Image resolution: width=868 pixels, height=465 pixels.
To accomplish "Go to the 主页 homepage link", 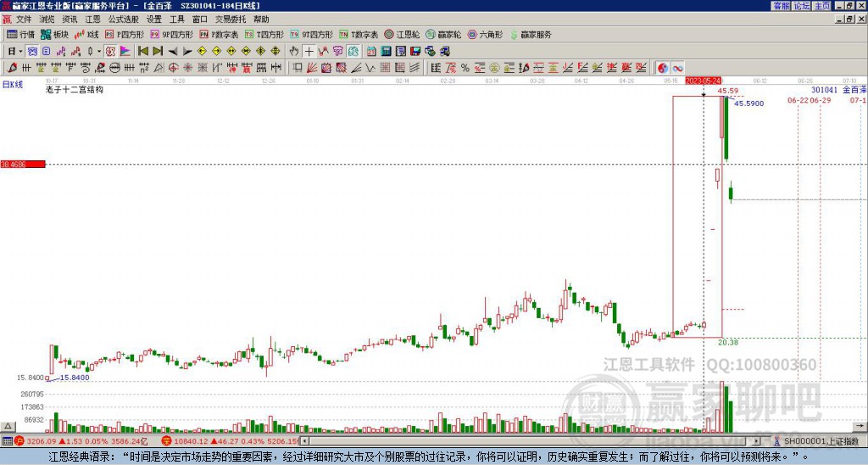I will click(x=822, y=6).
